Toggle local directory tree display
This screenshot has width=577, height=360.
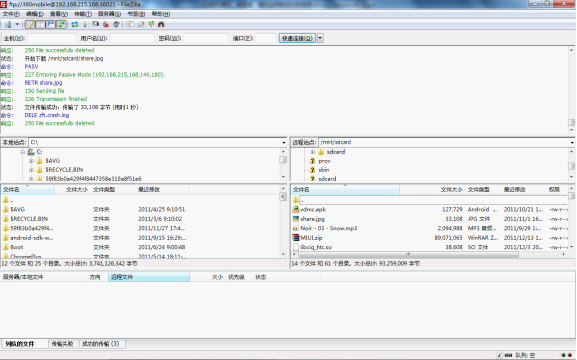(x=40, y=25)
